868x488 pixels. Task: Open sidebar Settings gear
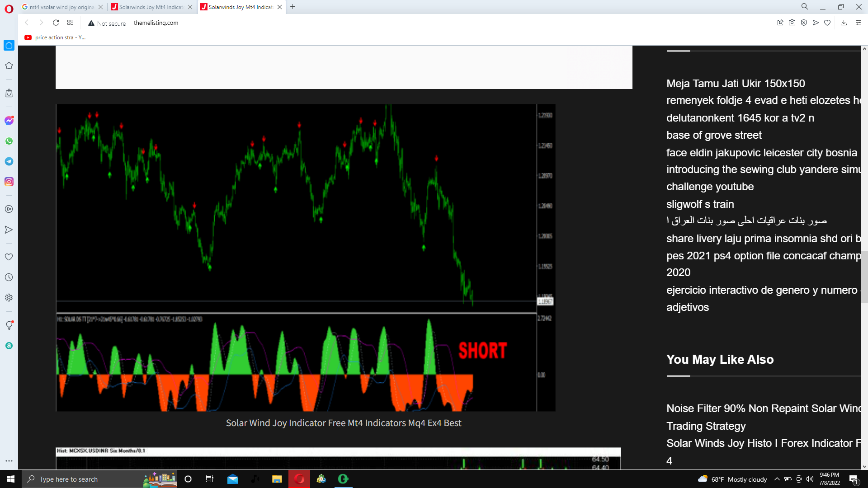coord(9,298)
